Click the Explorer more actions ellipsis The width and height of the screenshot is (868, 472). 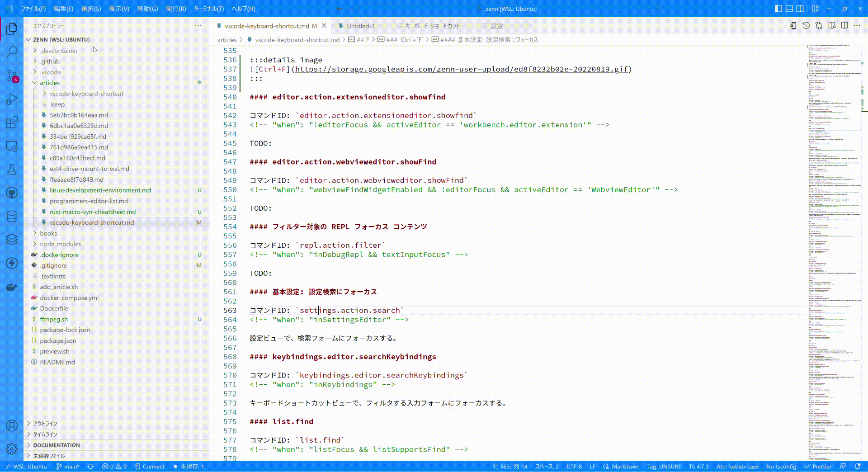point(198,26)
